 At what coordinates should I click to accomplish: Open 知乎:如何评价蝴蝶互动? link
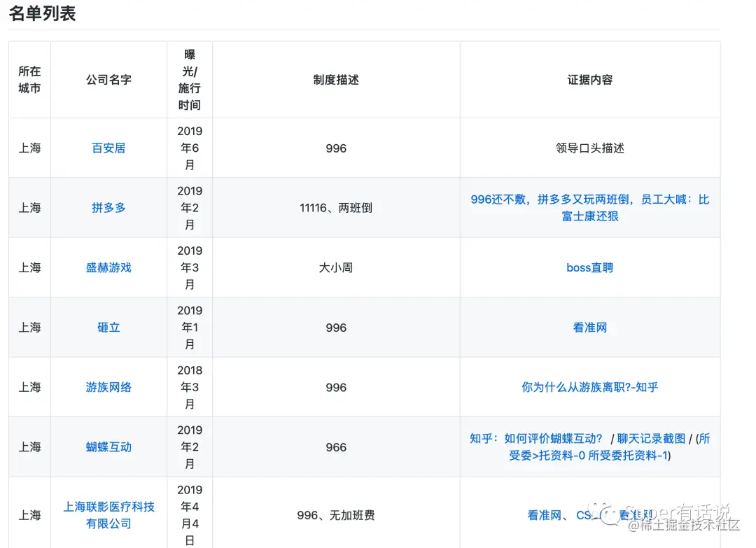coord(536,439)
